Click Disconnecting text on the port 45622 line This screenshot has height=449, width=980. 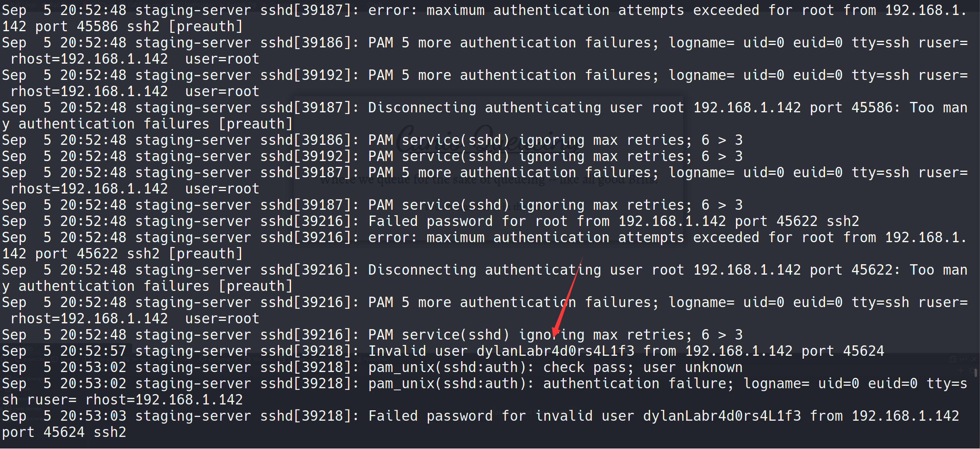(x=422, y=270)
